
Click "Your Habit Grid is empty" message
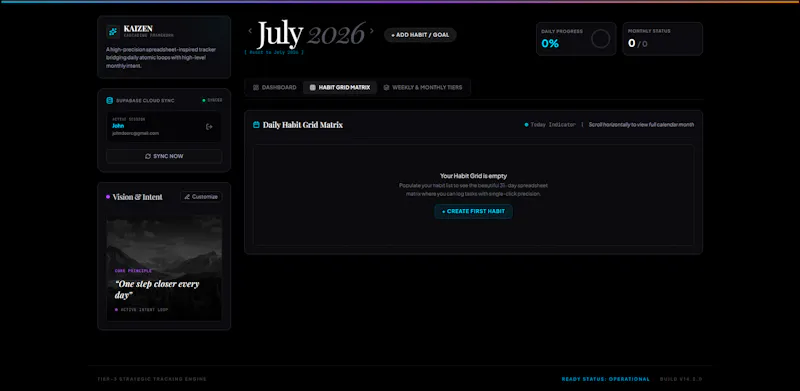coord(473,176)
